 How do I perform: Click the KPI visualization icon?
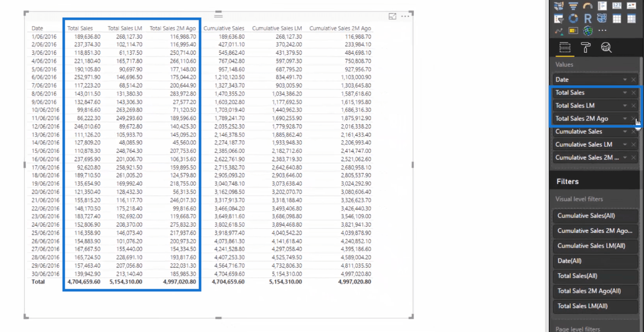(x=631, y=6)
